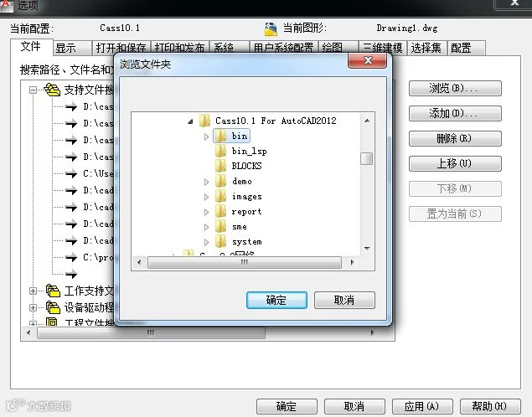Click the bin folder icon
The image size is (532, 417).
point(220,136)
